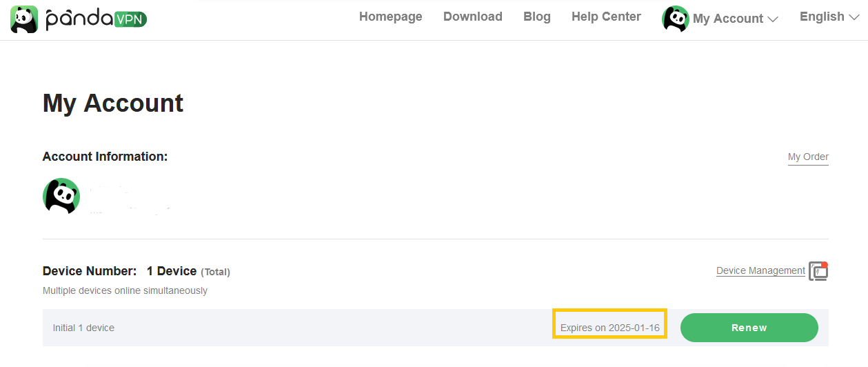Open the Help Center nav item

pyautogui.click(x=606, y=17)
